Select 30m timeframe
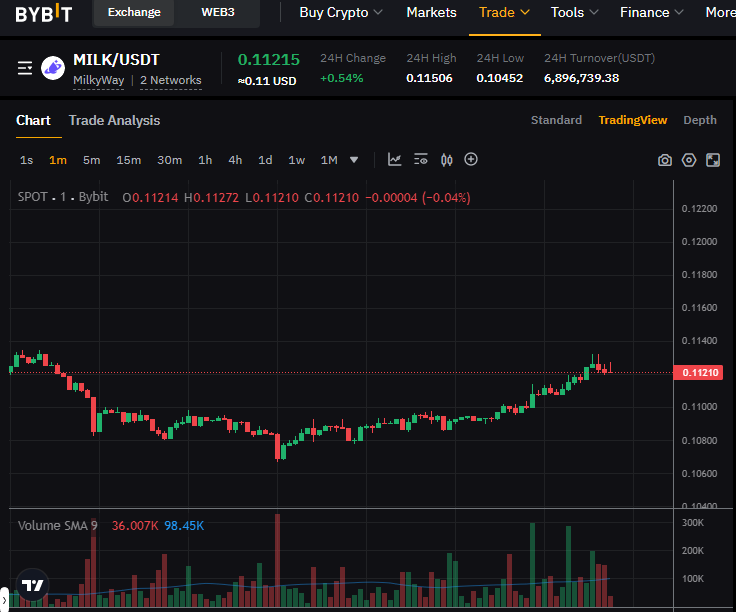This screenshot has width=736, height=612. 169,160
